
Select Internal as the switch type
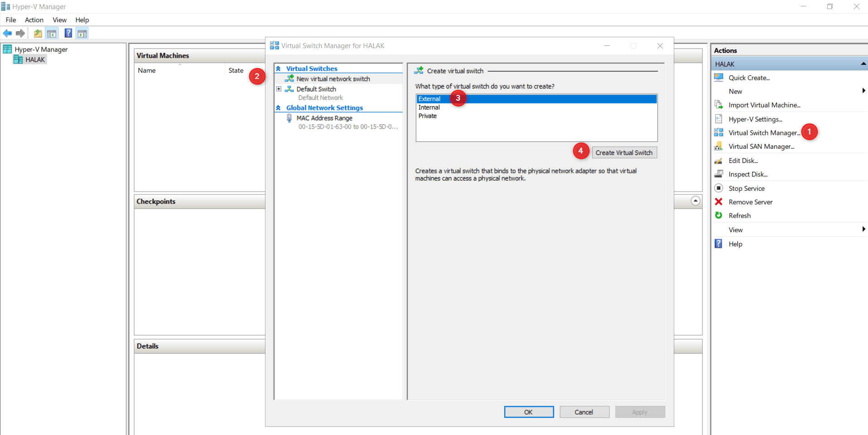click(428, 107)
